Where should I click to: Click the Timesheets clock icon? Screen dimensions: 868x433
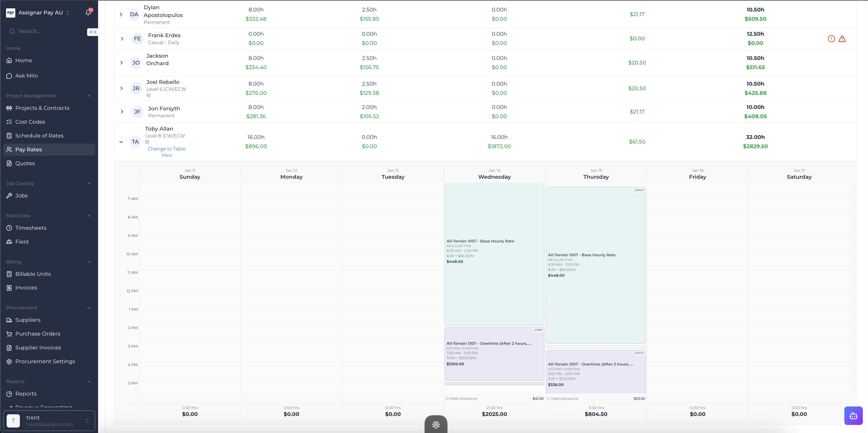[x=9, y=228]
